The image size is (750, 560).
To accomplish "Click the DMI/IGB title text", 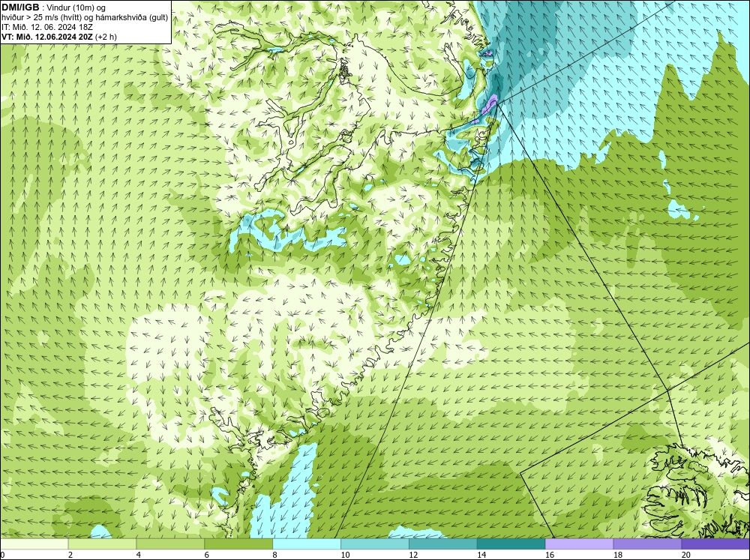I will (20, 7).
